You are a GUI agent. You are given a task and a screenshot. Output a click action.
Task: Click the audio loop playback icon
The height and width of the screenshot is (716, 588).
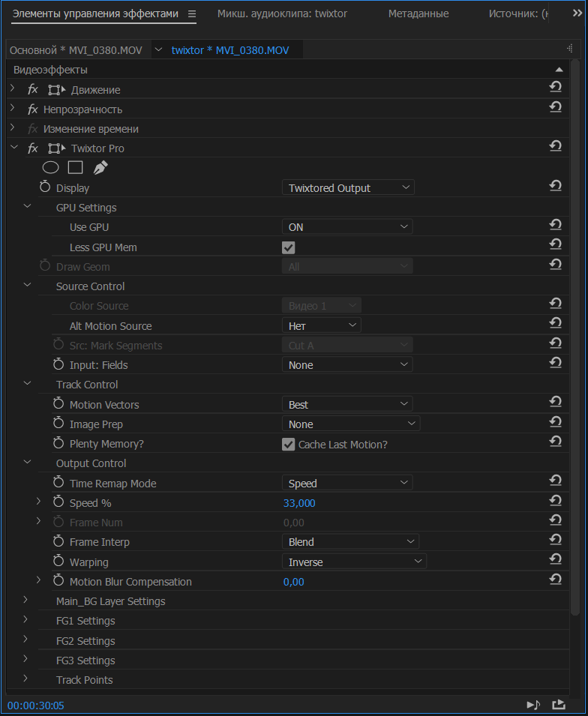point(533,705)
